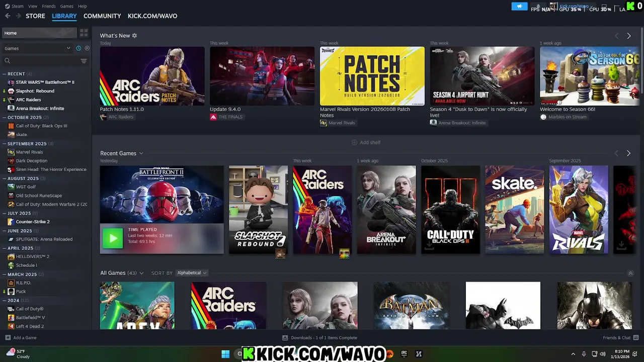Click Friends & Chat label

point(616,338)
